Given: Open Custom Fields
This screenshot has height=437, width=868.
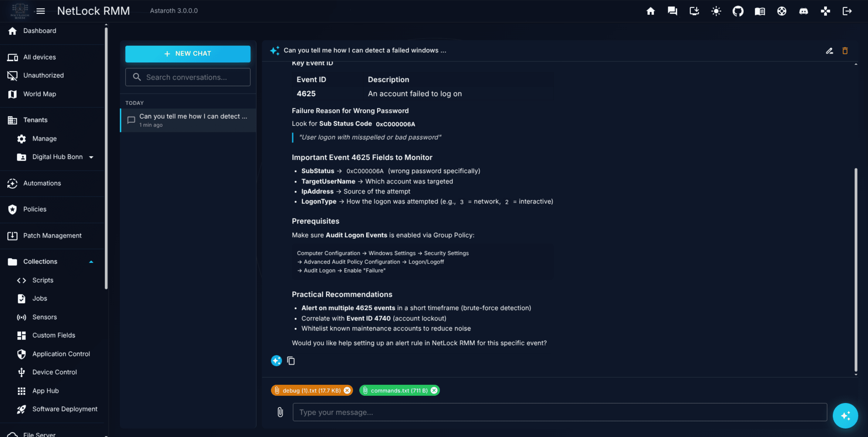Looking at the screenshot, I should click(54, 335).
